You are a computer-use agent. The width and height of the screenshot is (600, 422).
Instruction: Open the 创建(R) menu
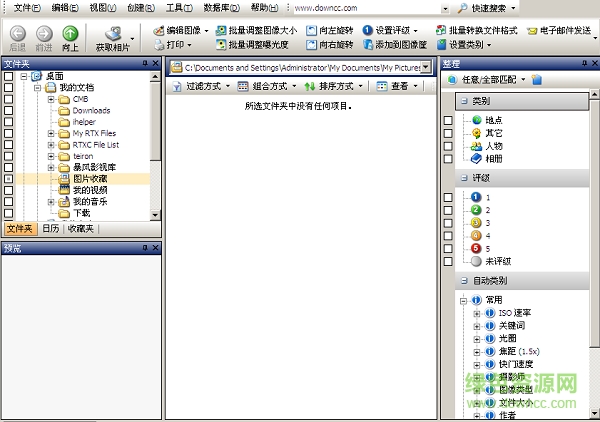(141, 8)
